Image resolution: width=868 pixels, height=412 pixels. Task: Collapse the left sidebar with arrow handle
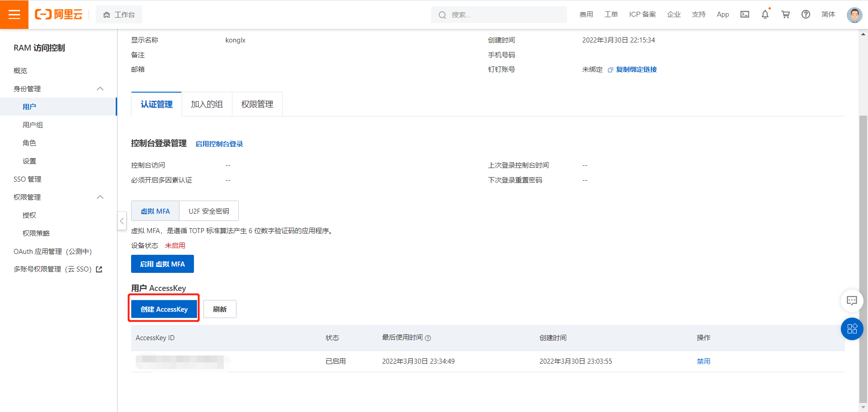(x=122, y=221)
